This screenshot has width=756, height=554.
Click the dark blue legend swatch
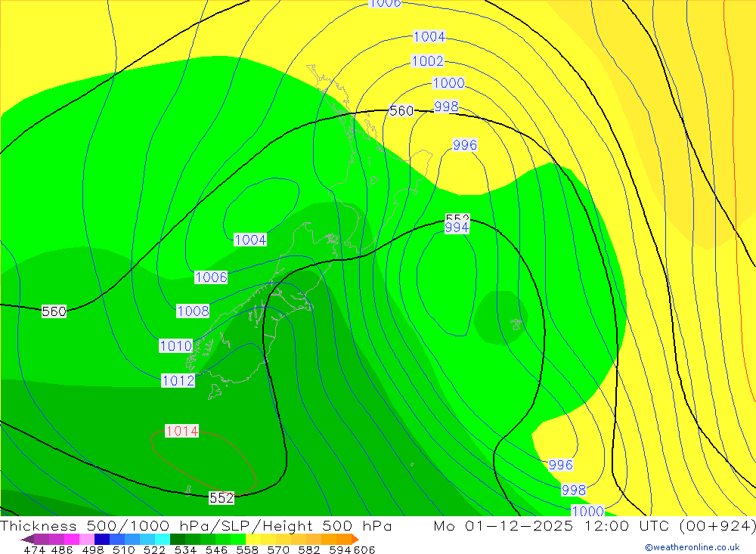click(102, 539)
